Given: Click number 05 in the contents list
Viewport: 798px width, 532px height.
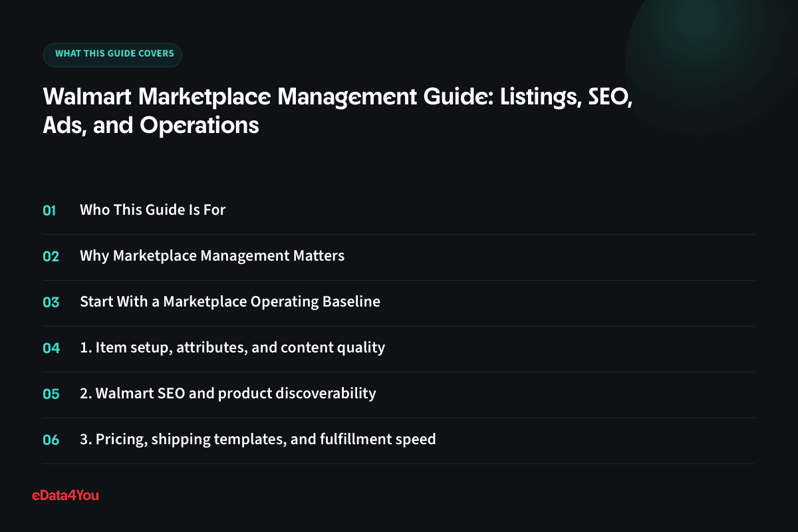Looking at the screenshot, I should (x=51, y=394).
